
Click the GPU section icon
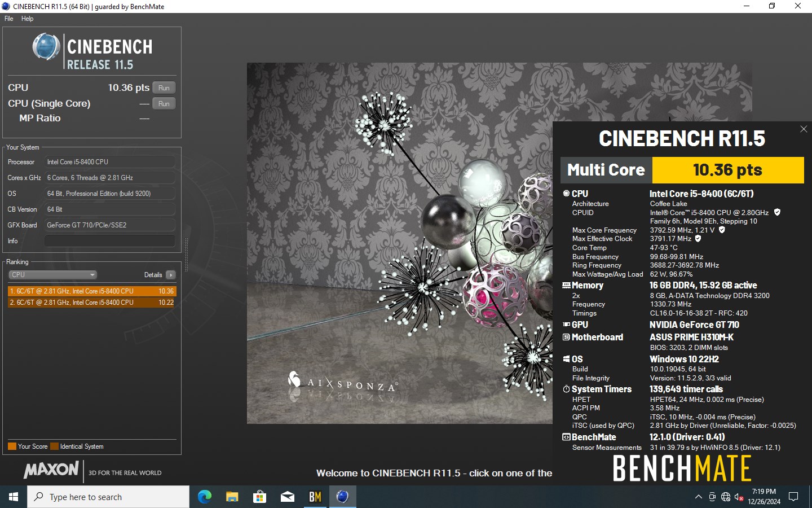click(x=566, y=325)
